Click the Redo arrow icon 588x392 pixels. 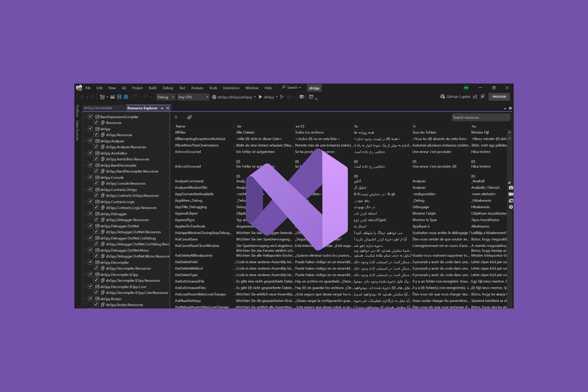(146, 97)
